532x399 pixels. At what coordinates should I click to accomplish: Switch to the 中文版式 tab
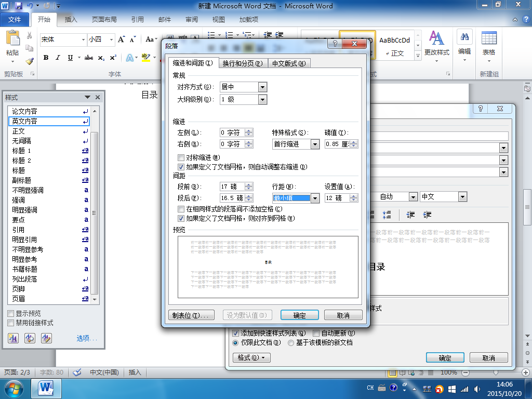(289, 63)
